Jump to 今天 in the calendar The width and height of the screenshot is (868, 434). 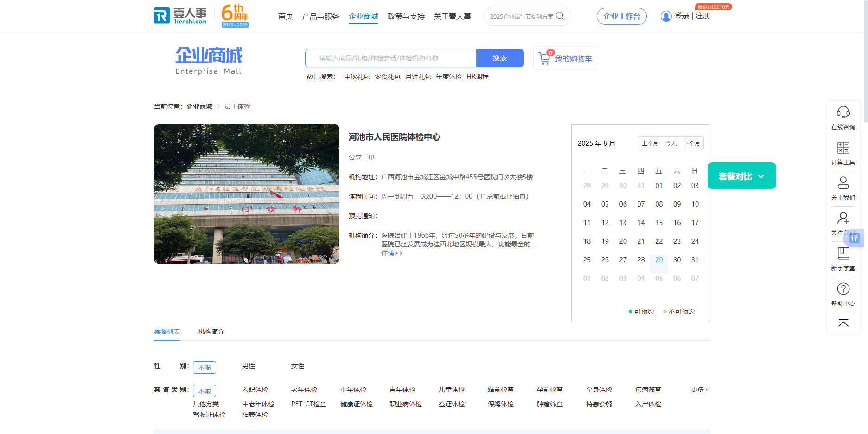pyautogui.click(x=671, y=143)
